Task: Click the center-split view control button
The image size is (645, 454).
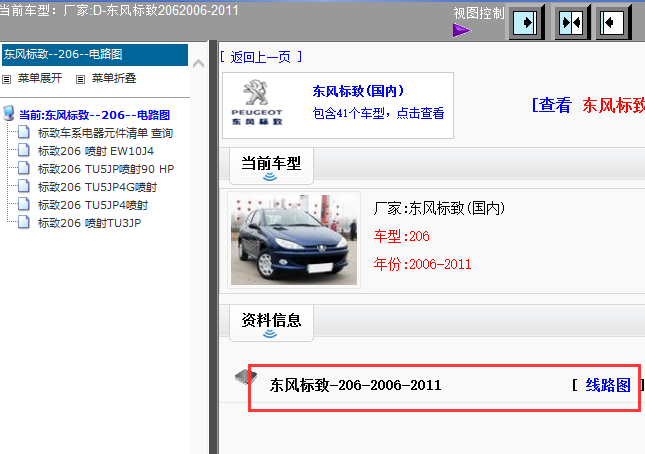Action: [x=572, y=22]
